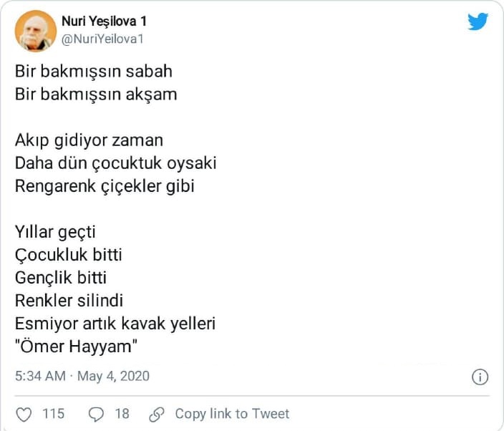Click the Twitter bird logo
The width and height of the screenshot is (504, 431).
coord(478,21)
